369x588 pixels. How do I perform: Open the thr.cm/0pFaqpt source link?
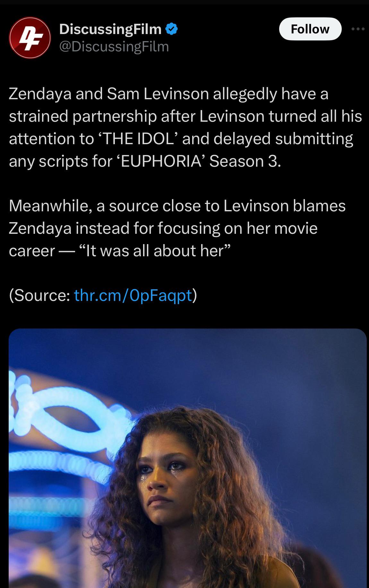pos(133,295)
